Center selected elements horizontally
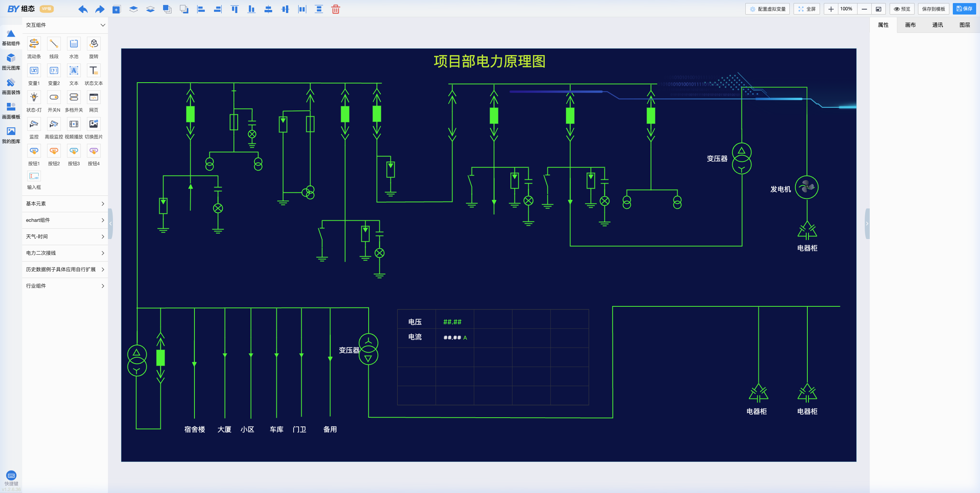 coord(285,9)
